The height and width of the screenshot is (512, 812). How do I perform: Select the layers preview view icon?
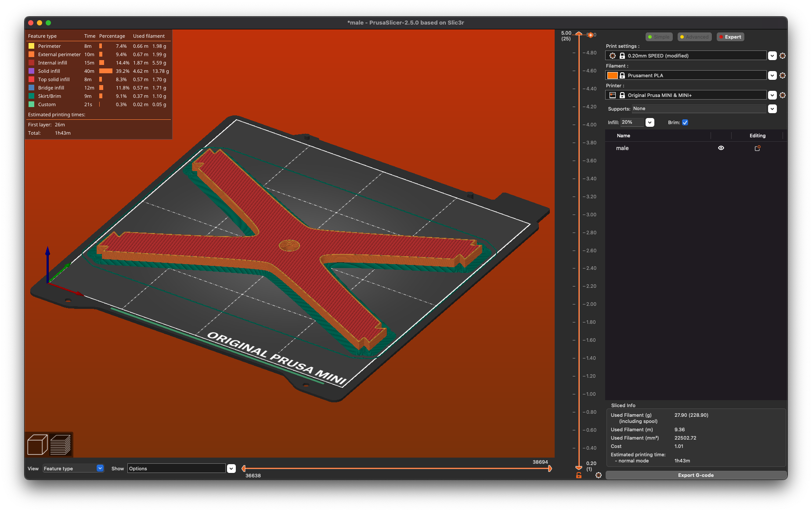click(x=61, y=444)
